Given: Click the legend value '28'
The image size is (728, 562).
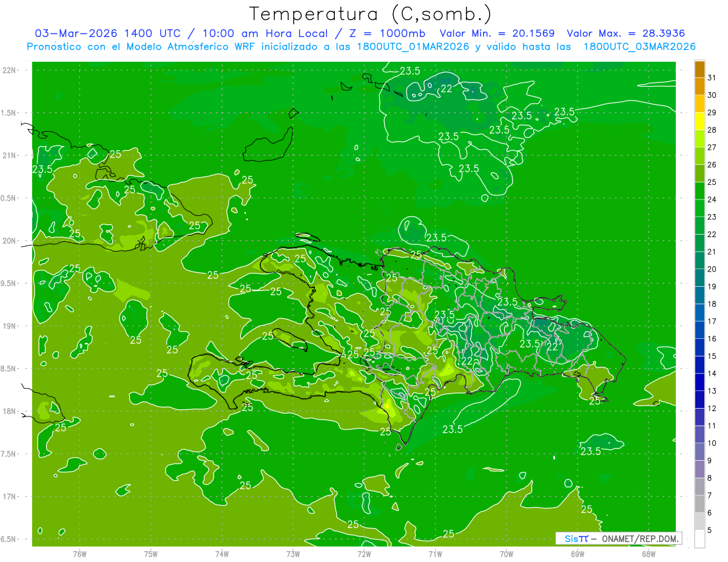Looking at the screenshot, I should tap(712, 130).
